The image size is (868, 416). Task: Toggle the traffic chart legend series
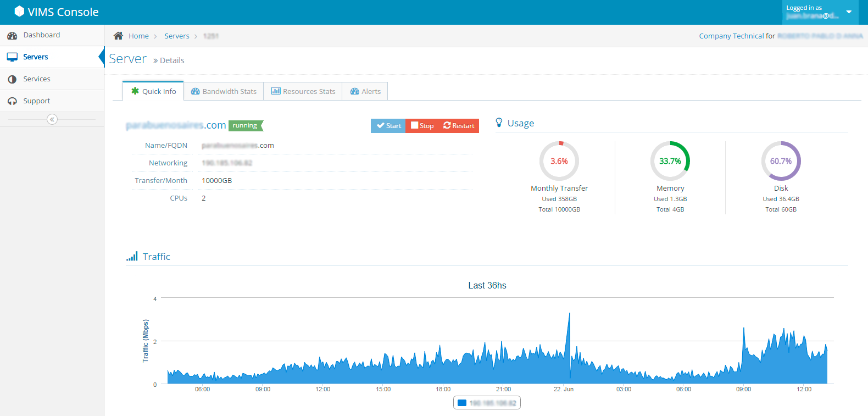pyautogui.click(x=487, y=403)
